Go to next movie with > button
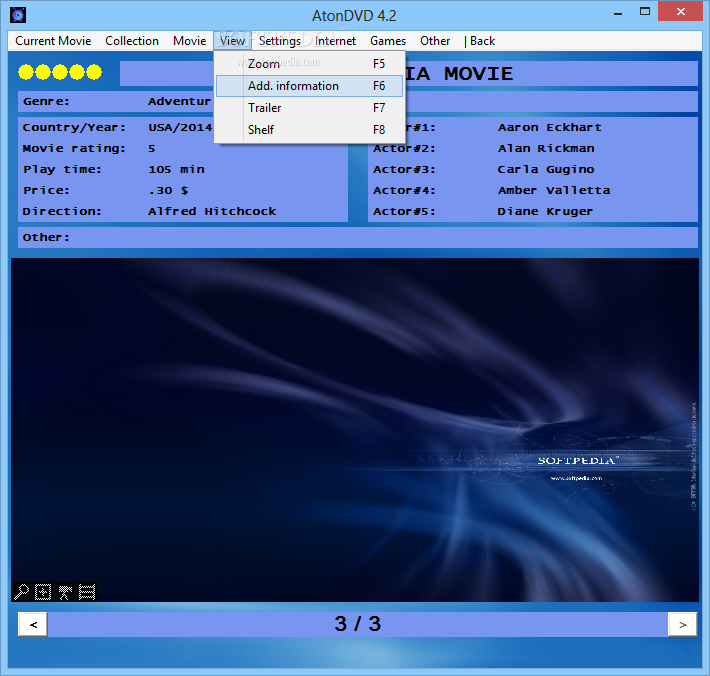Screen dimensions: 710x676 (682, 624)
